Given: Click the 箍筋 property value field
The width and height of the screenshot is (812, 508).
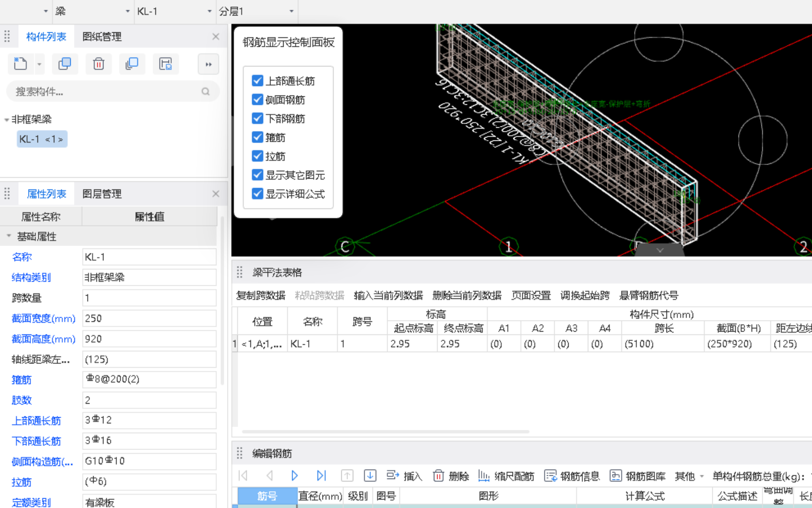Looking at the screenshot, I should (x=149, y=379).
